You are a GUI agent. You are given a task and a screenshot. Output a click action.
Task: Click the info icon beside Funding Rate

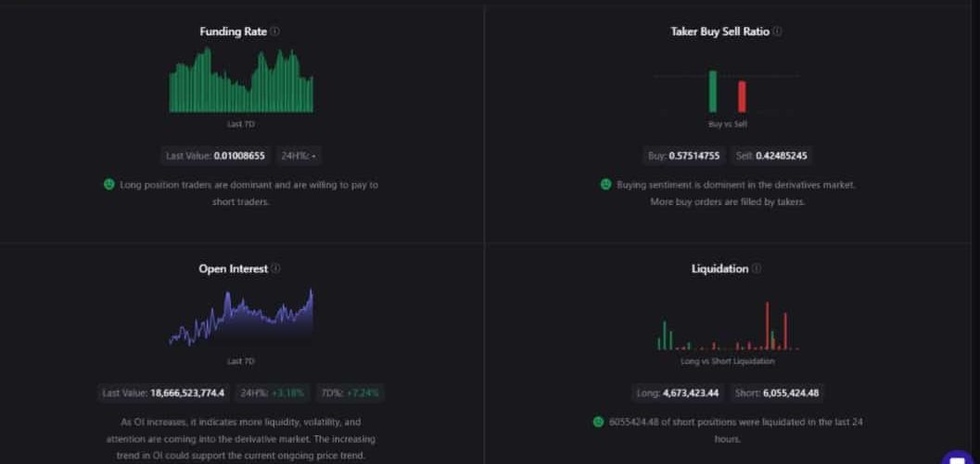(275, 32)
